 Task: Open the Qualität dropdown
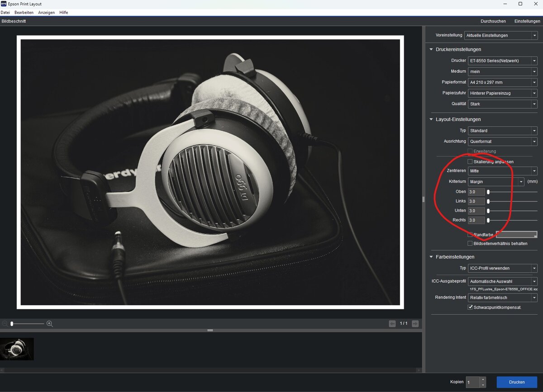click(x=502, y=104)
